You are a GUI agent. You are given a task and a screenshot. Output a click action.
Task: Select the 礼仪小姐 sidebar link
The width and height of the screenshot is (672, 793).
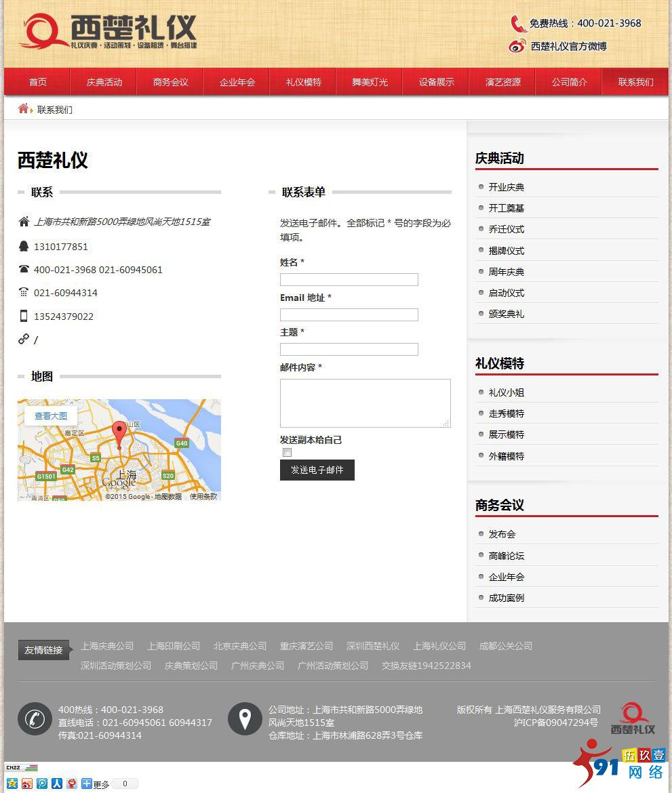click(x=507, y=392)
